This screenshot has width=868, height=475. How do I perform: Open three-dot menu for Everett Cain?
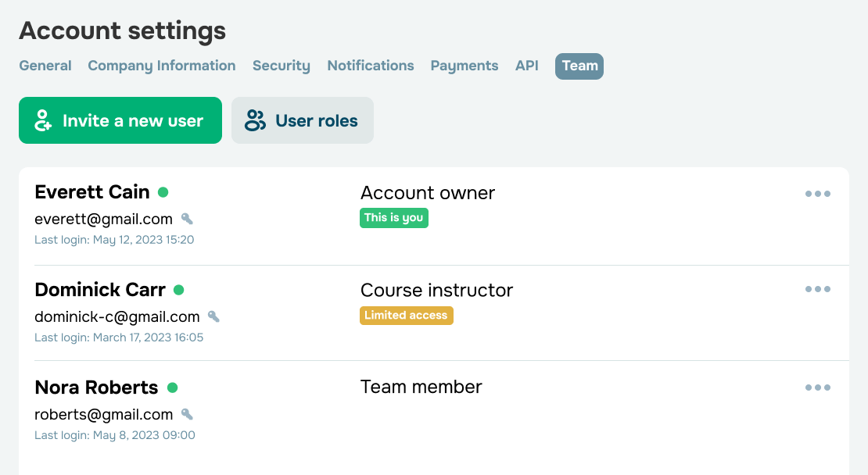817,194
